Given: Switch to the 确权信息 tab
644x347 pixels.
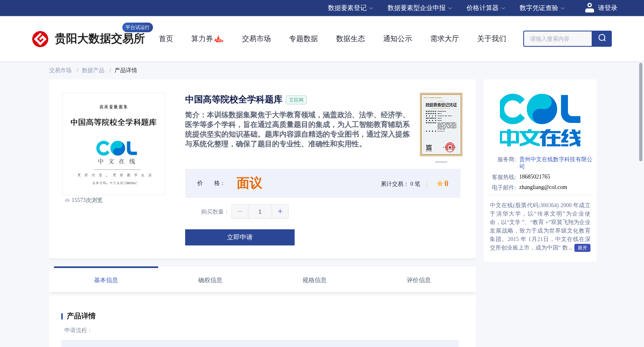Looking at the screenshot, I should tap(210, 280).
